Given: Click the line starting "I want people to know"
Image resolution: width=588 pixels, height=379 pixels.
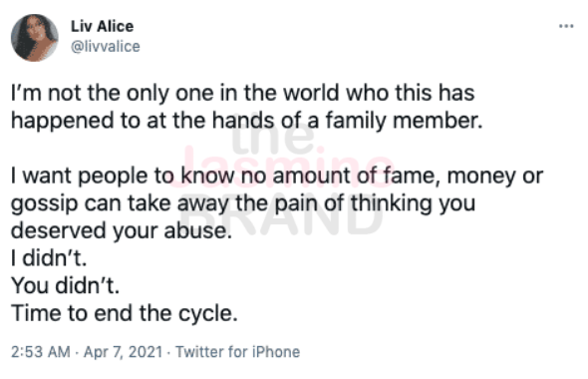Looking at the screenshot, I should tap(277, 176).
